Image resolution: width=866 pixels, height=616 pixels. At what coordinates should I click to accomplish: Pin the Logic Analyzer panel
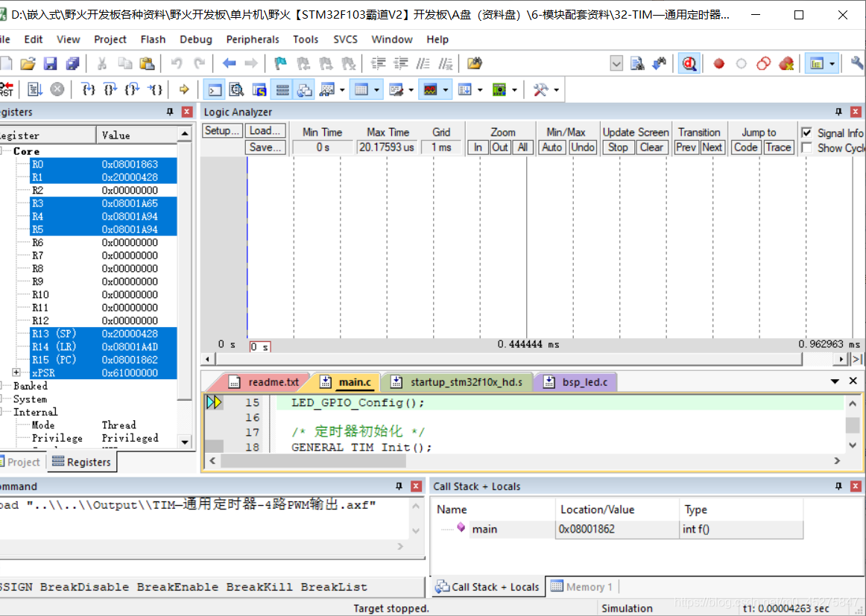click(x=838, y=112)
